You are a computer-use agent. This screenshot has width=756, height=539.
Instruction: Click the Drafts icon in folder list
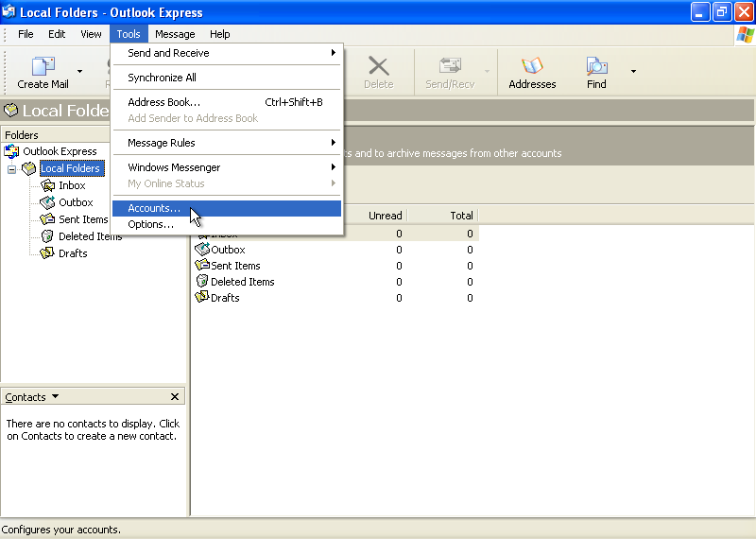pyautogui.click(x=202, y=297)
